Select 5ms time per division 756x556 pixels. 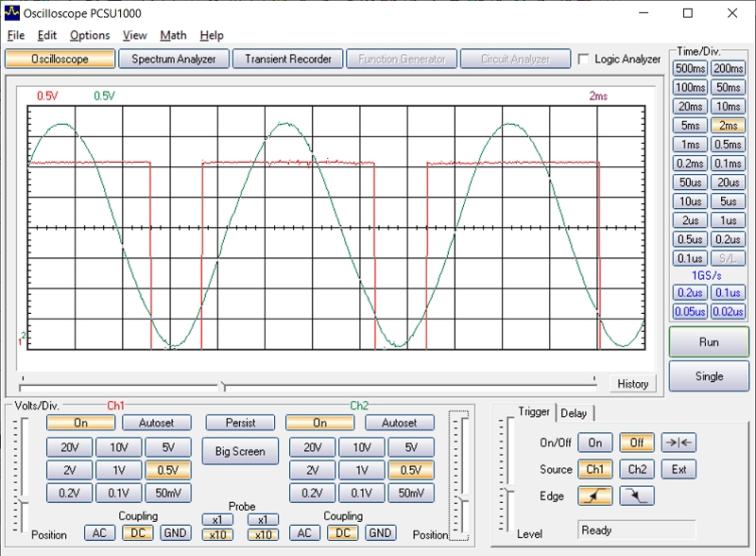690,126
